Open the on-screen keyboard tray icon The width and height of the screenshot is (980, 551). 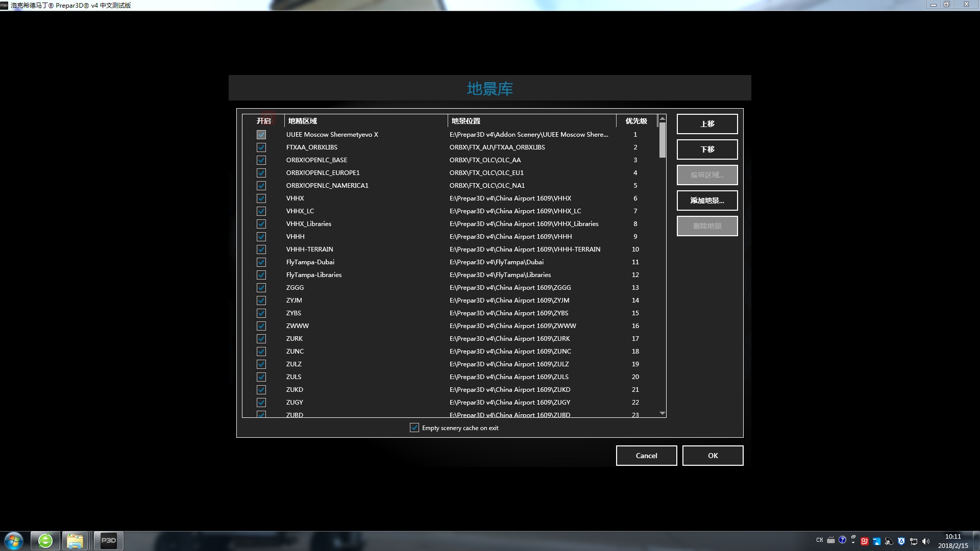[x=831, y=540]
